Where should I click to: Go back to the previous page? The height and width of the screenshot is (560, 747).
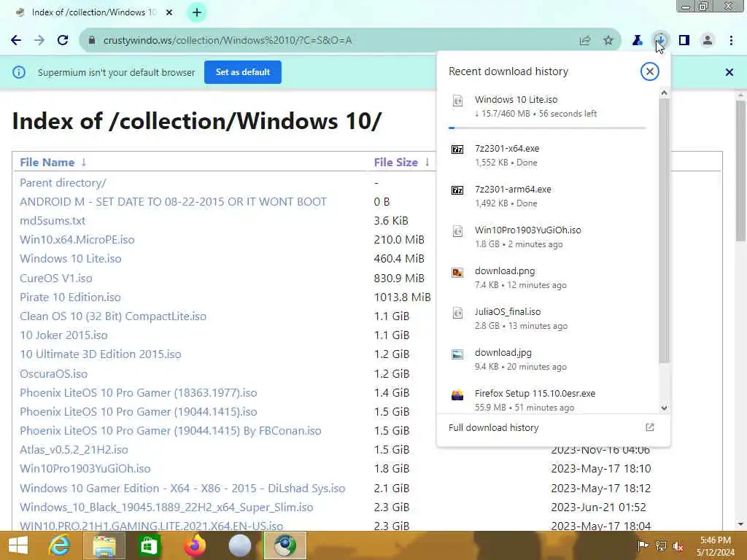16,41
